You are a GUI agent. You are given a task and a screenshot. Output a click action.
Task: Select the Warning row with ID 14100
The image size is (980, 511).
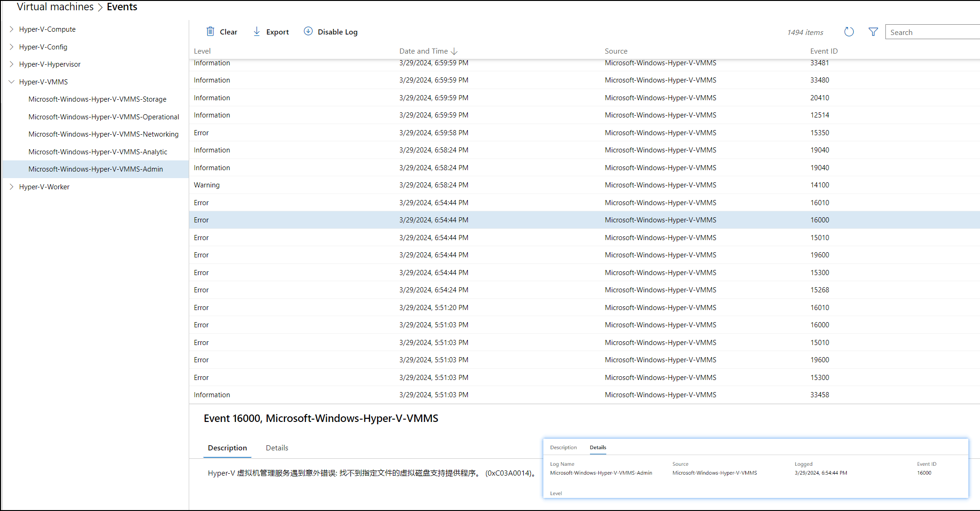[x=584, y=185]
